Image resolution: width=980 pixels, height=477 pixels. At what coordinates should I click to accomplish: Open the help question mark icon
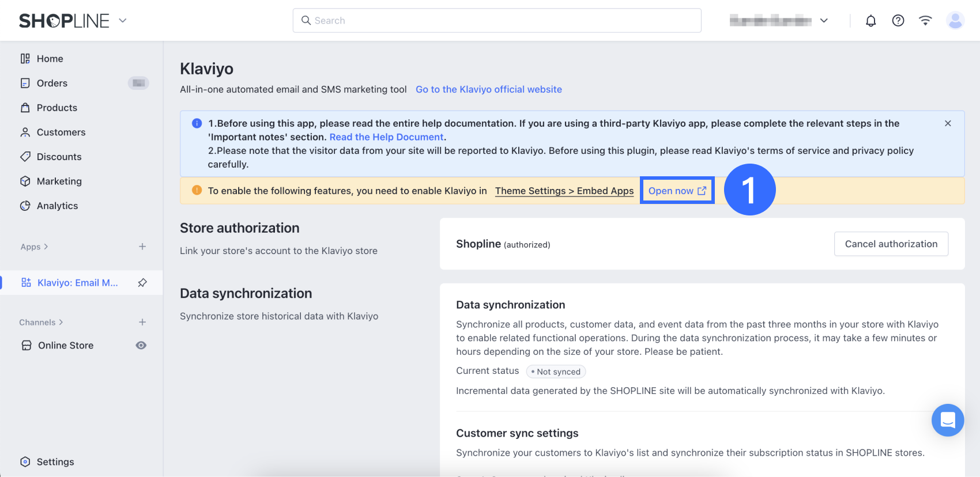tap(898, 21)
